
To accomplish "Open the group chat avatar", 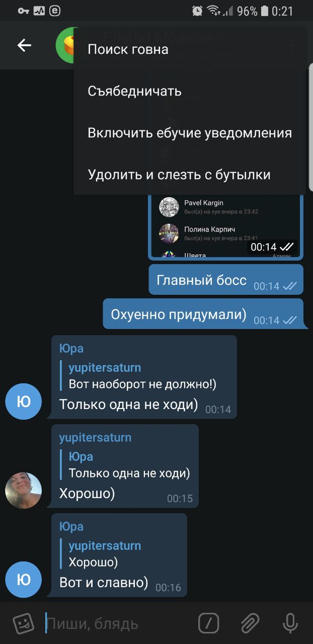I will click(x=65, y=45).
